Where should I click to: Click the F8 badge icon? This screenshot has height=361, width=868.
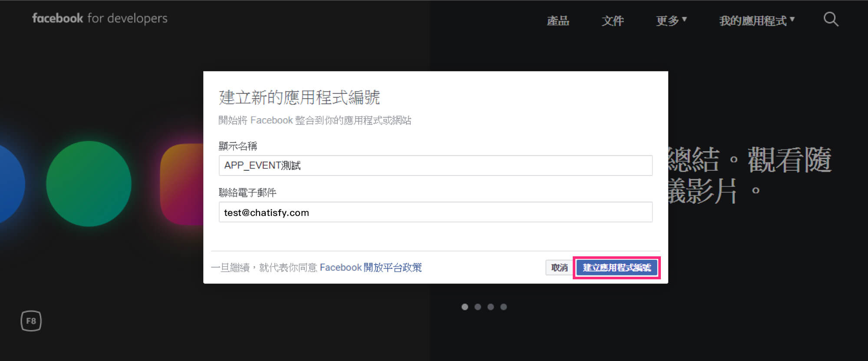coord(31,321)
